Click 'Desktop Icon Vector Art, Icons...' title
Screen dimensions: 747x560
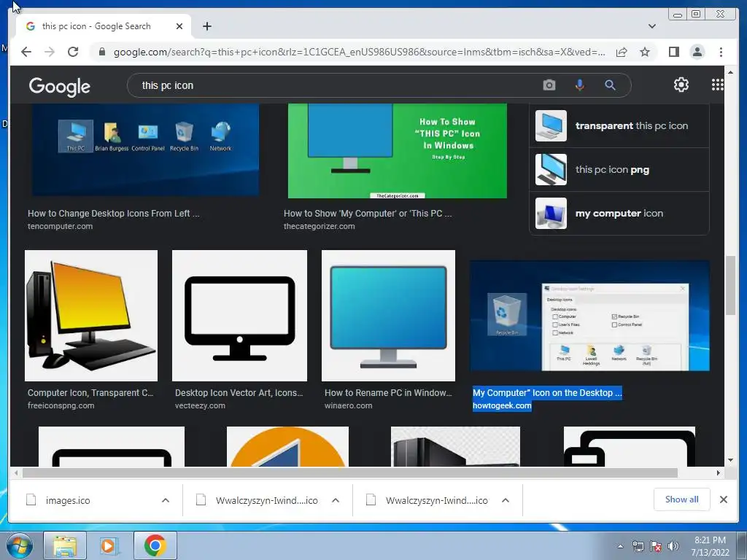pyautogui.click(x=239, y=393)
